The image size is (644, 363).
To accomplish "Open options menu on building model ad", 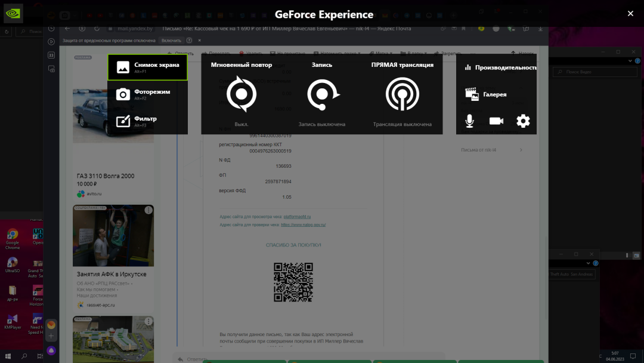I will point(148,321).
